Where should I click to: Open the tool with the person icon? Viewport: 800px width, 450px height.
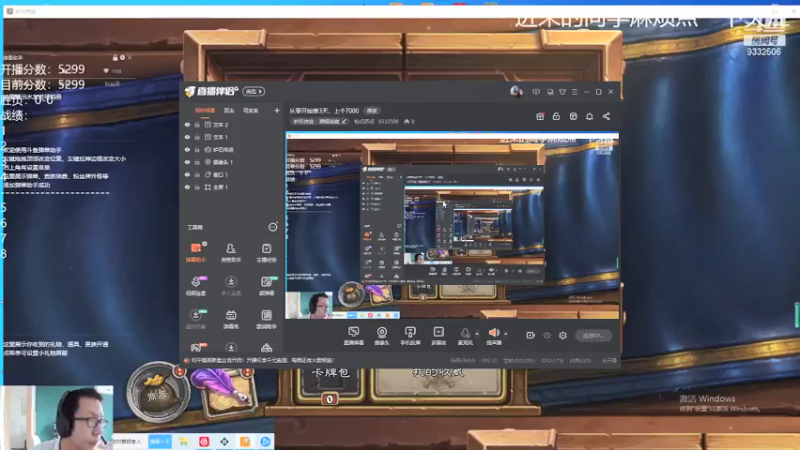(231, 252)
